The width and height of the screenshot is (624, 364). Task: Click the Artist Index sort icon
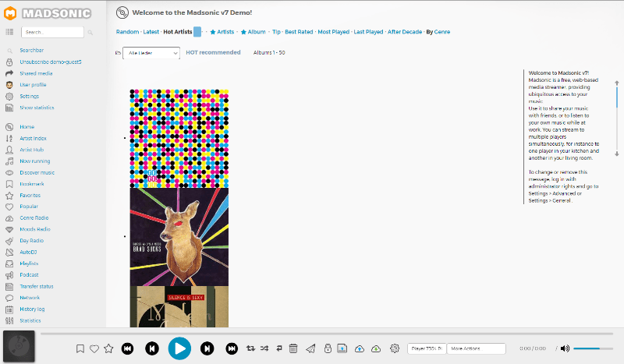tap(9, 139)
